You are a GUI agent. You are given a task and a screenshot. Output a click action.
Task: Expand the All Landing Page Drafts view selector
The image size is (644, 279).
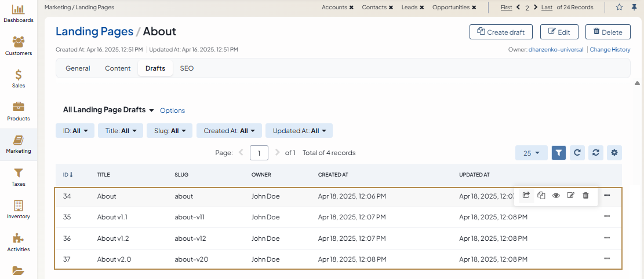pos(108,110)
